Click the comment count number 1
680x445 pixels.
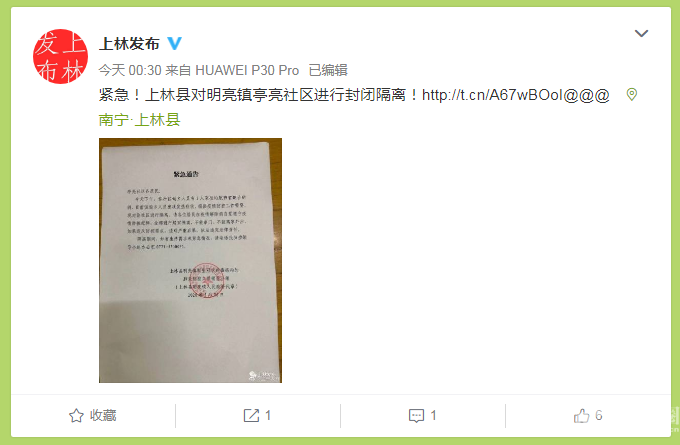(x=433, y=416)
